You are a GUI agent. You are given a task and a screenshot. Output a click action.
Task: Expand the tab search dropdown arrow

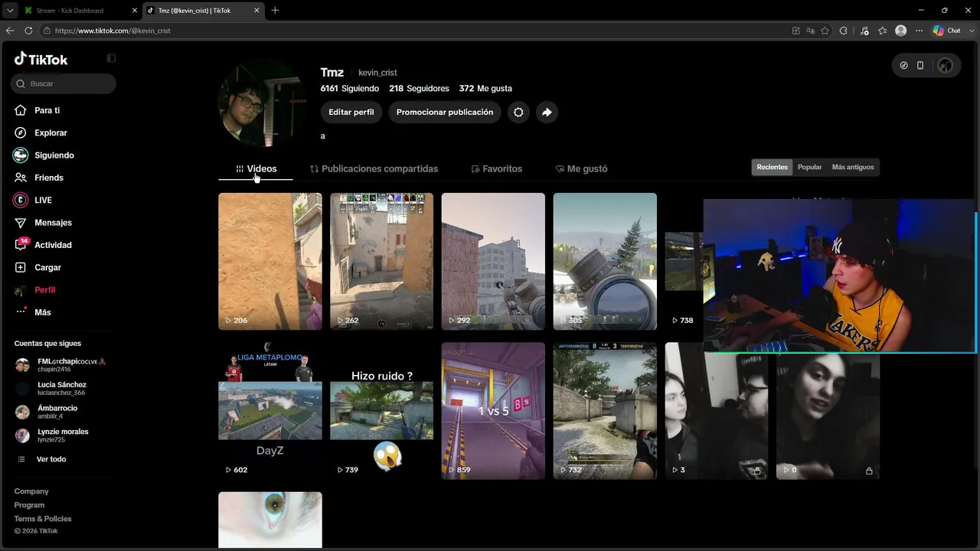[x=10, y=10]
